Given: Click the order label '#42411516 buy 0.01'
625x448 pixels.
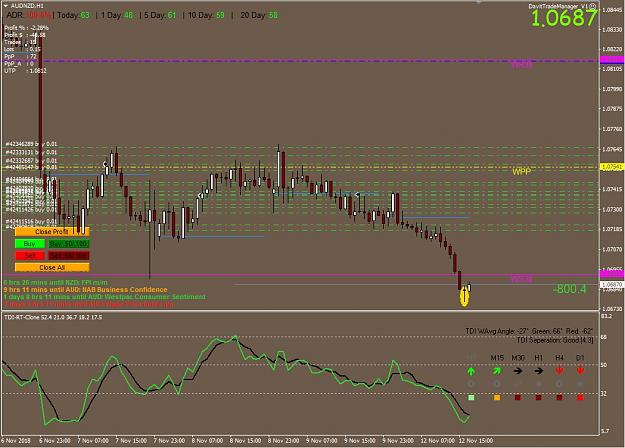Looking at the screenshot, I should tap(31, 221).
